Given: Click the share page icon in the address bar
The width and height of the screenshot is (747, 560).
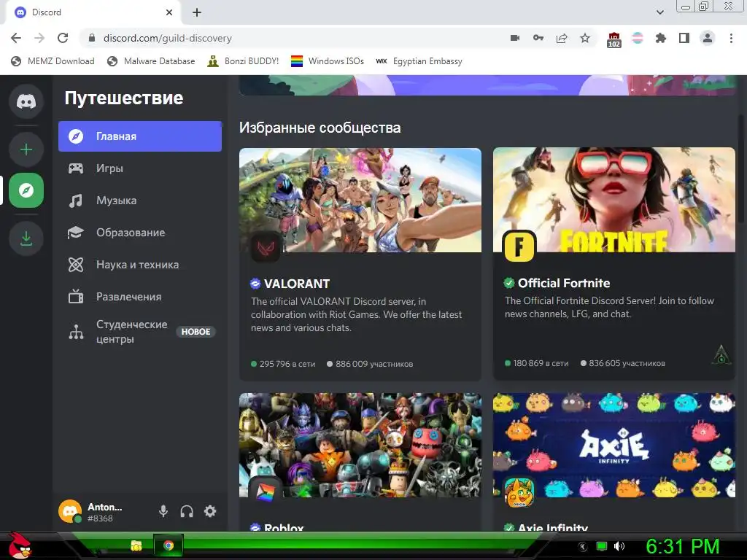Looking at the screenshot, I should [562, 38].
